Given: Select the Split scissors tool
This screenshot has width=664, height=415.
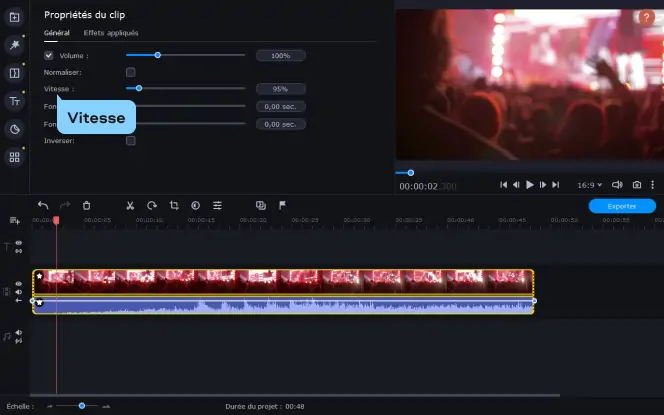Looking at the screenshot, I should pyautogui.click(x=130, y=206).
